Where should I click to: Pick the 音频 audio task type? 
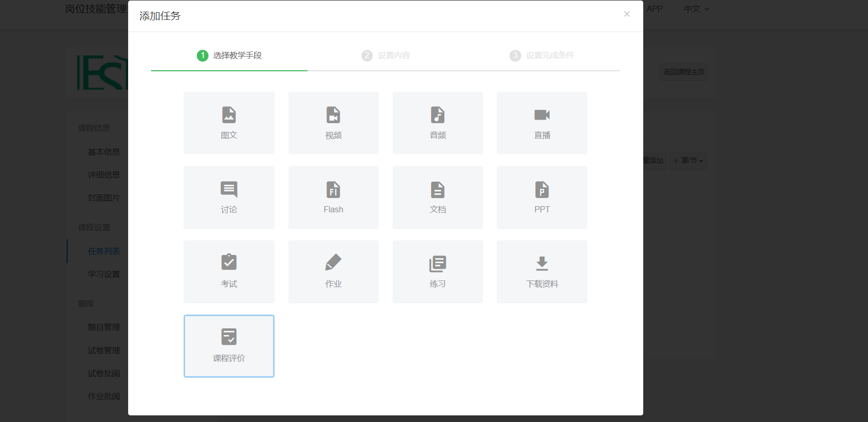tap(437, 123)
